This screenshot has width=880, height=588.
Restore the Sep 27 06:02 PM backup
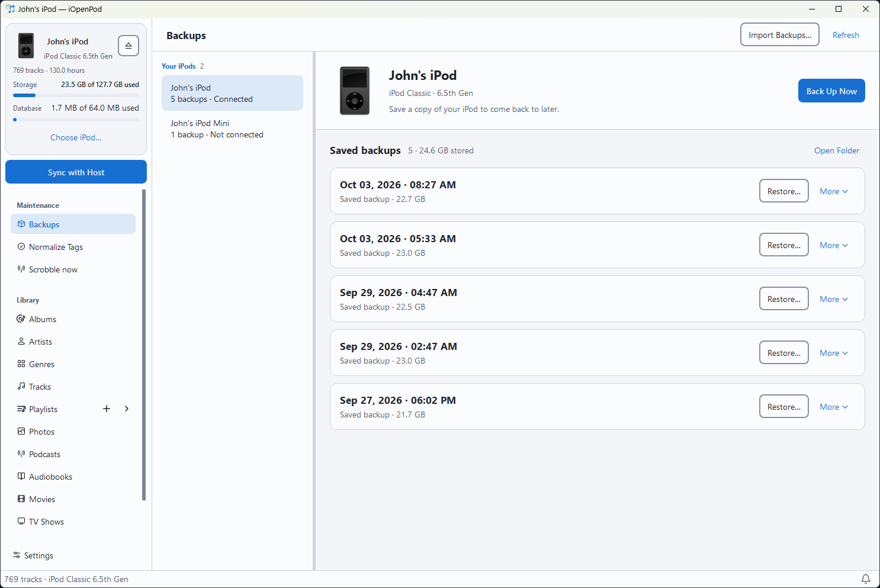(784, 406)
